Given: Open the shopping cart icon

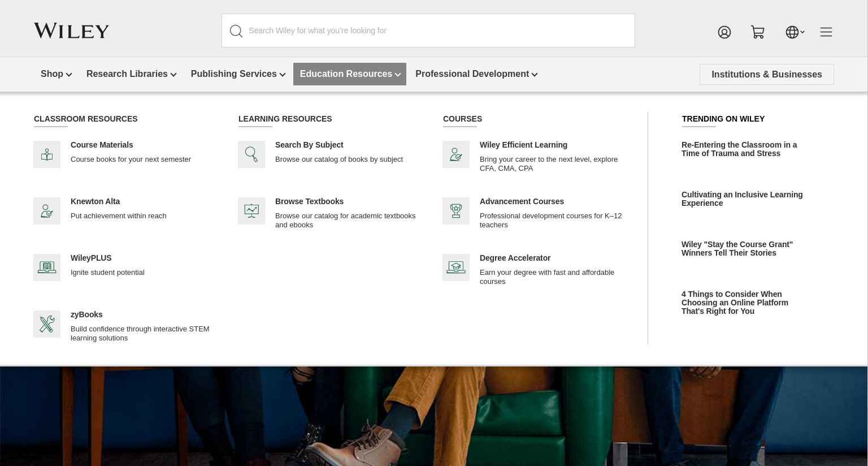Looking at the screenshot, I should 758,32.
